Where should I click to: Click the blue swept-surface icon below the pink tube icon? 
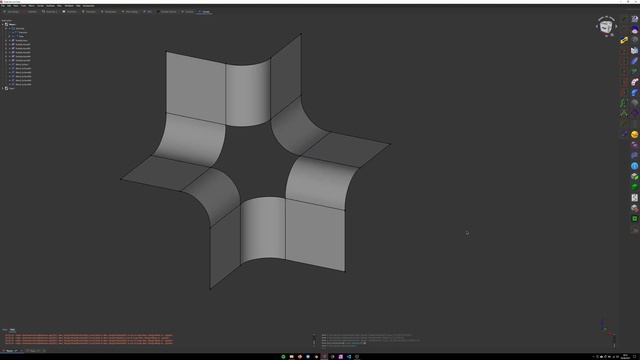634,92
